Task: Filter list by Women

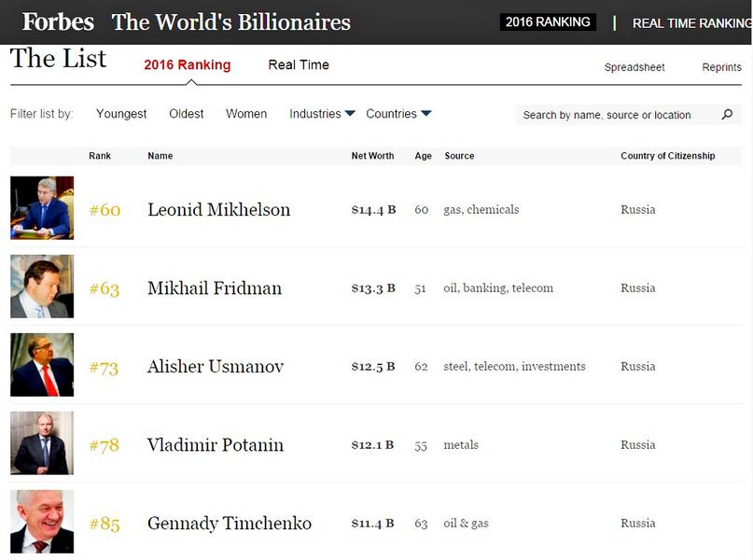Action: pyautogui.click(x=246, y=114)
